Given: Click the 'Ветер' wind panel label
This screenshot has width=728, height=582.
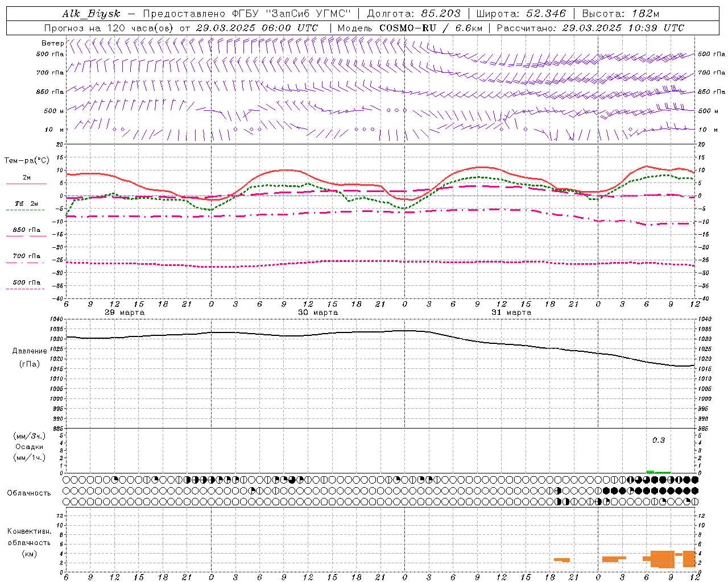Looking at the screenshot, I should (52, 43).
